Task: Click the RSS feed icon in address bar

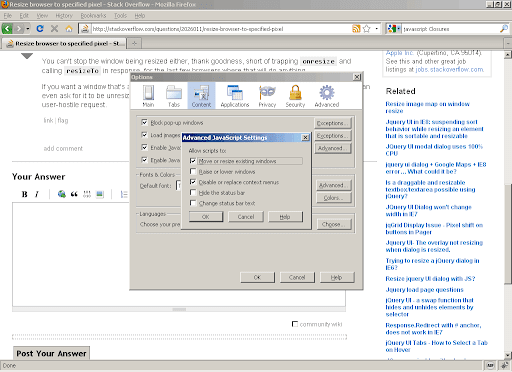Action: [356, 29]
